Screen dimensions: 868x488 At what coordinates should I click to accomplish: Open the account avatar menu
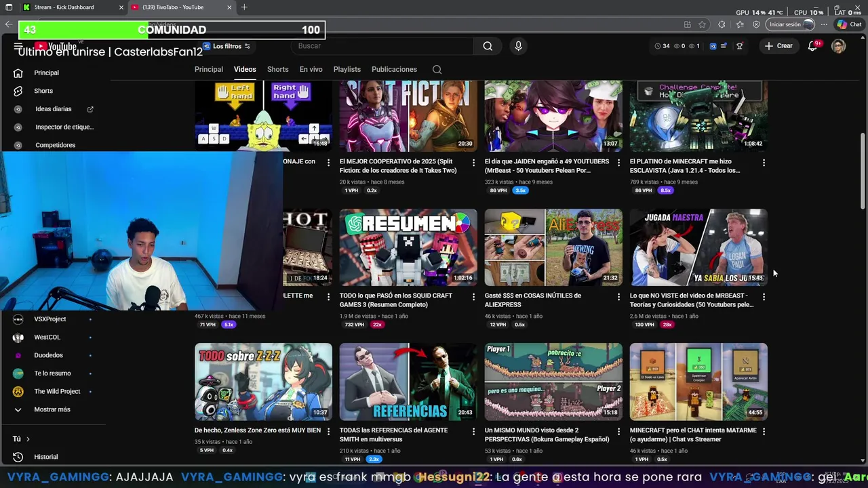point(839,46)
